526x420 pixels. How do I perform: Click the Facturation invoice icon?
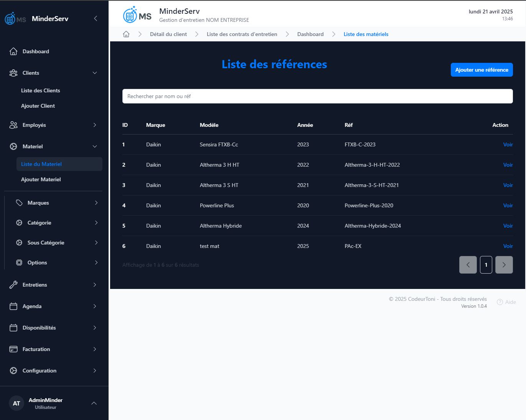click(x=13, y=349)
